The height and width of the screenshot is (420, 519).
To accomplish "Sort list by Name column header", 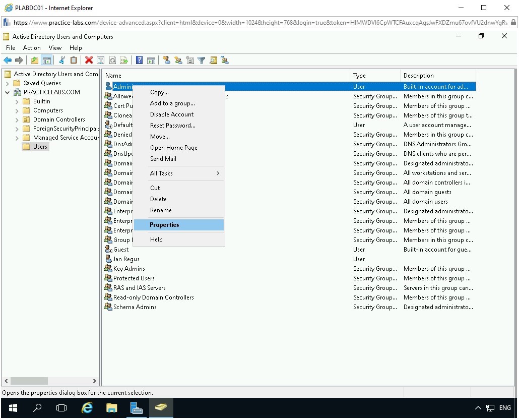I will click(x=226, y=76).
